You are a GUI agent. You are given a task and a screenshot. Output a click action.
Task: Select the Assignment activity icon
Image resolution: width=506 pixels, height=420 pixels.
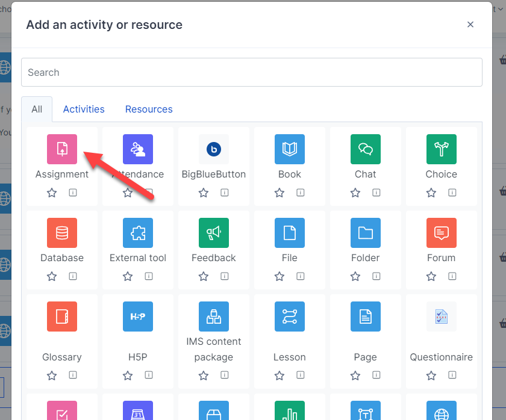(x=62, y=149)
